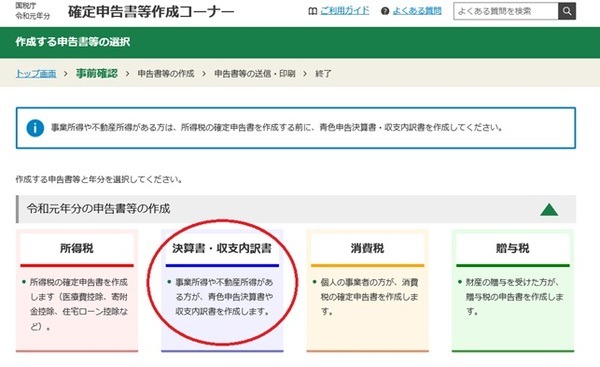Viewport: 600px width, 367px height.
Task: Click the 令和元年分の申告書等の作成 section header
Action: pyautogui.click(x=296, y=209)
